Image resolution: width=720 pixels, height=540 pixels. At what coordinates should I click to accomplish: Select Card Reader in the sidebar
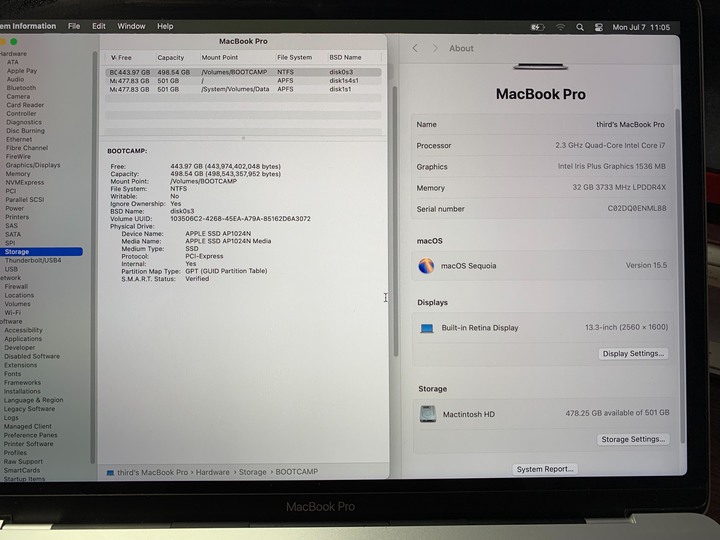tap(25, 105)
